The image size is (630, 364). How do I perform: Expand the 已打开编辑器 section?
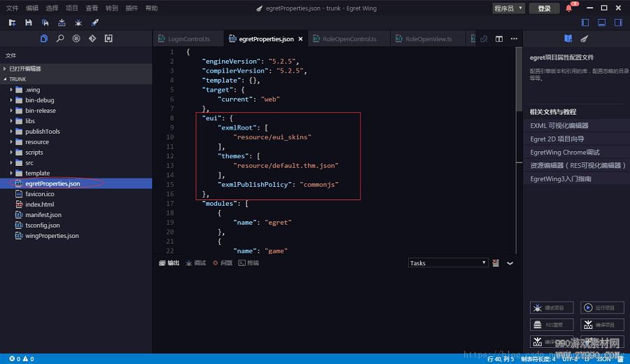coord(76,69)
